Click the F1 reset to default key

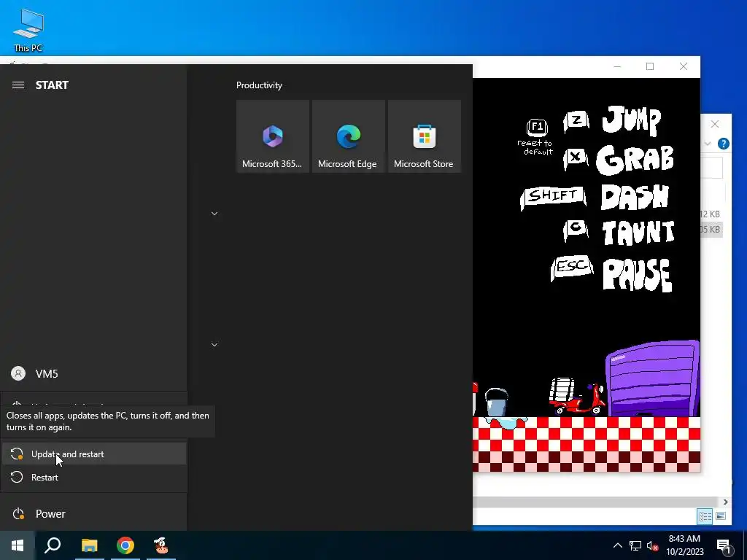536,137
